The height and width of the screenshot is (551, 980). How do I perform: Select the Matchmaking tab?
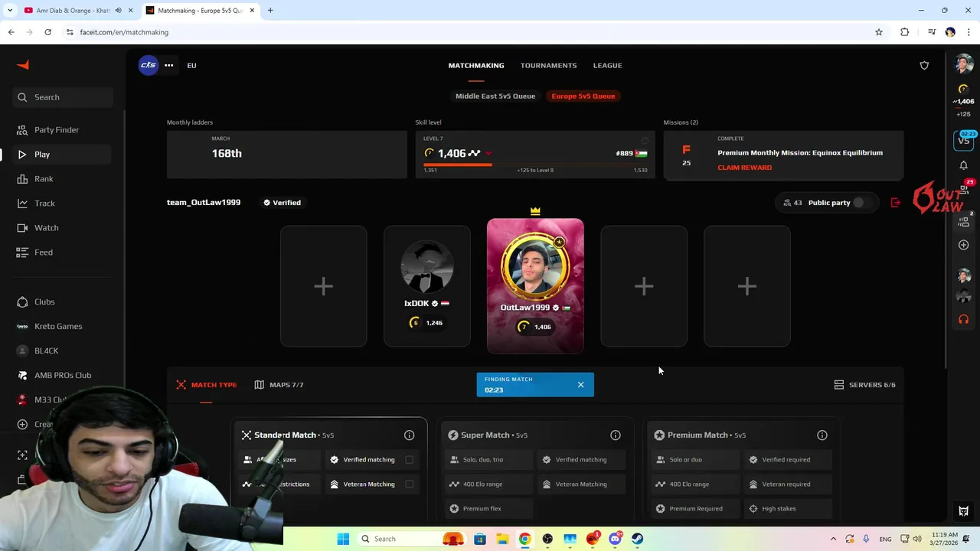(x=476, y=65)
